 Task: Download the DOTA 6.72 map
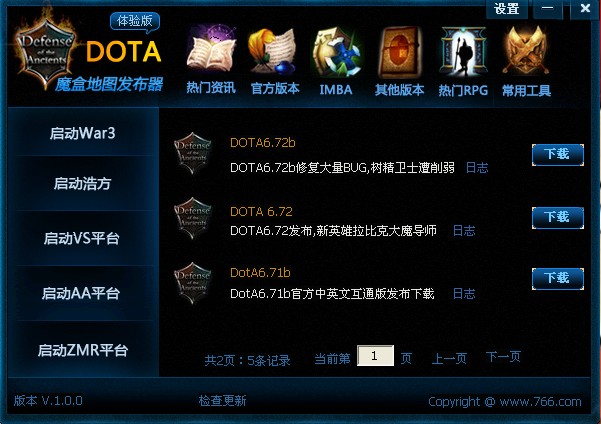558,217
